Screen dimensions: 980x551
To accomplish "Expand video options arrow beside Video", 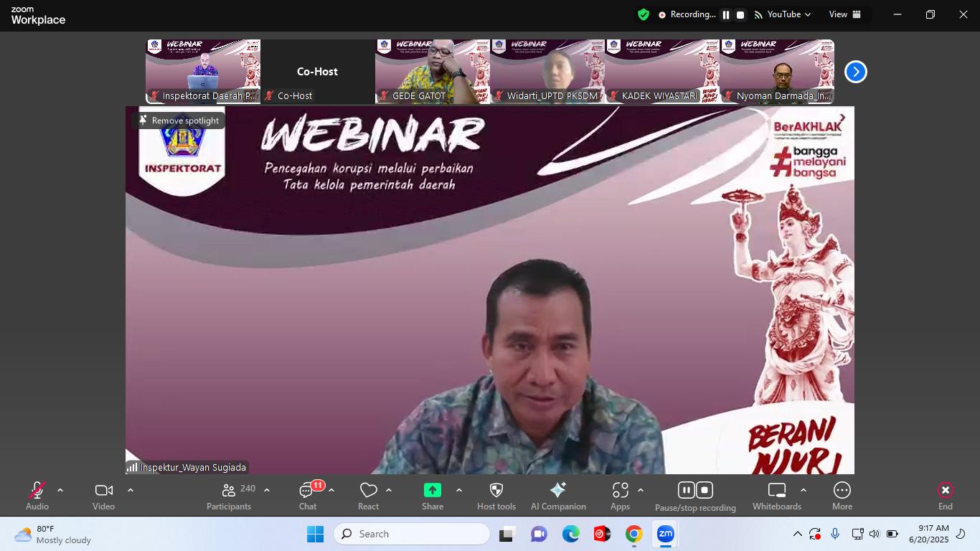I will click(131, 490).
